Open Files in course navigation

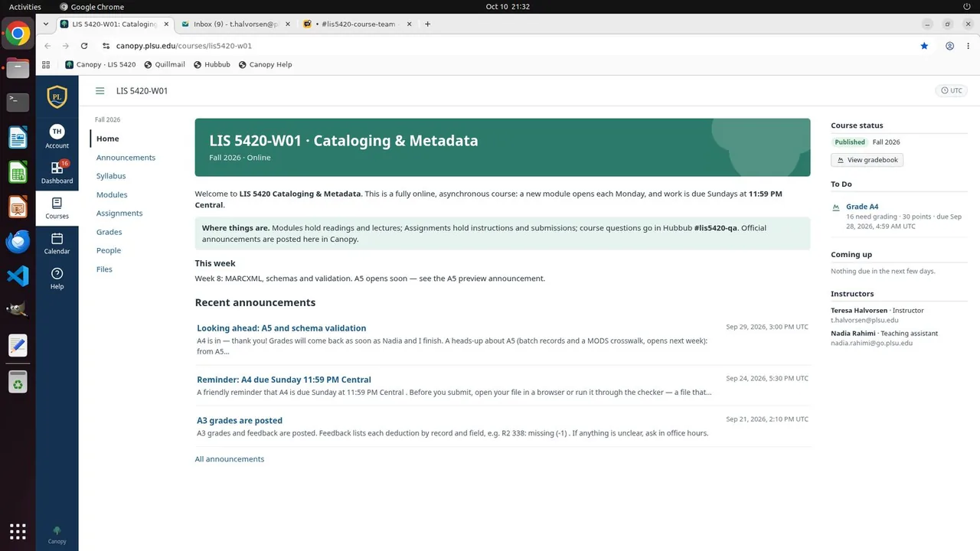click(104, 269)
